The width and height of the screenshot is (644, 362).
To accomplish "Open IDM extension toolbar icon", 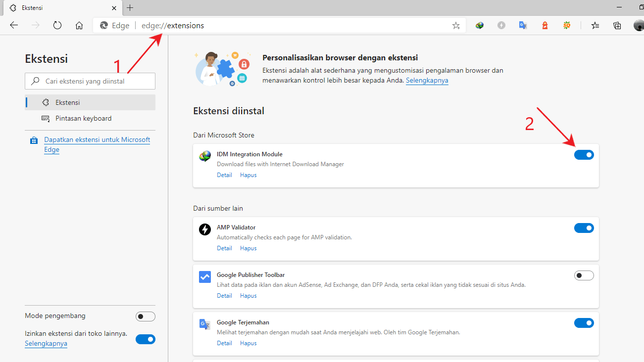I will click(x=479, y=25).
